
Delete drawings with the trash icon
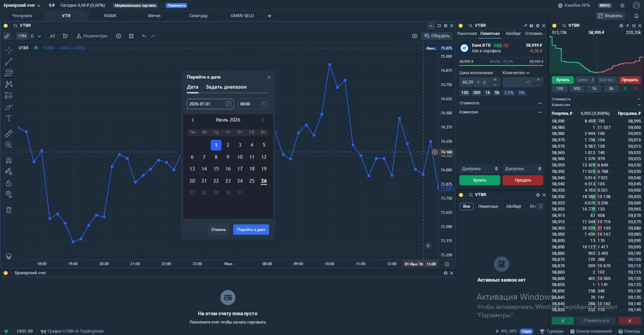click(9, 210)
